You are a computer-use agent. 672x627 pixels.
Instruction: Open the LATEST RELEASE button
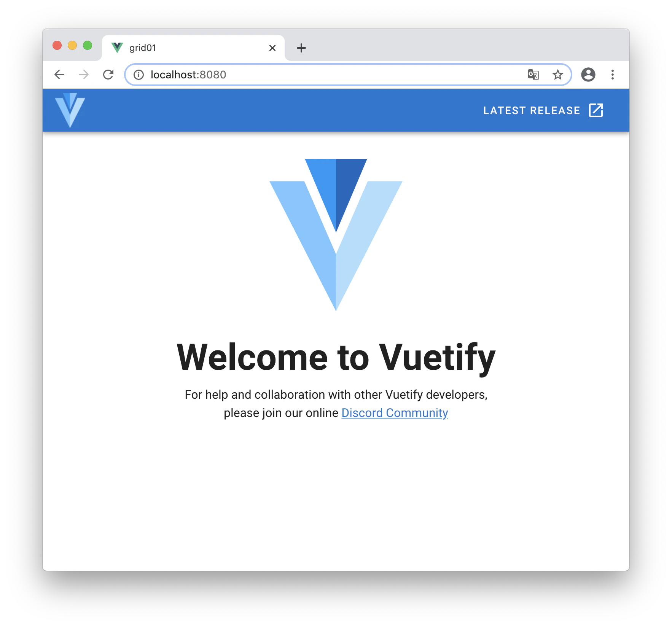[x=543, y=110]
